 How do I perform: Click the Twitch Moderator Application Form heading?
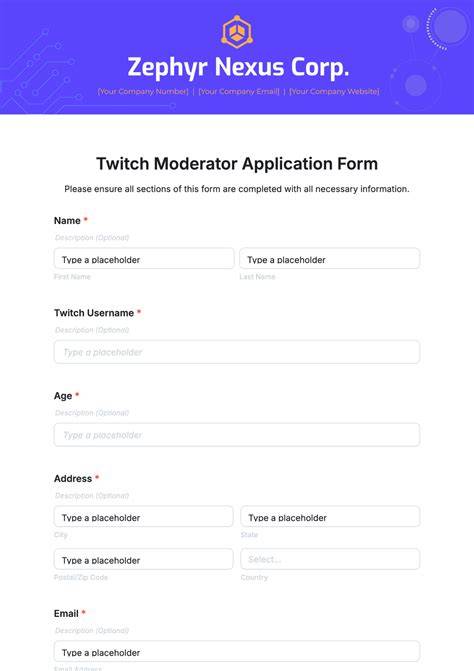click(237, 164)
